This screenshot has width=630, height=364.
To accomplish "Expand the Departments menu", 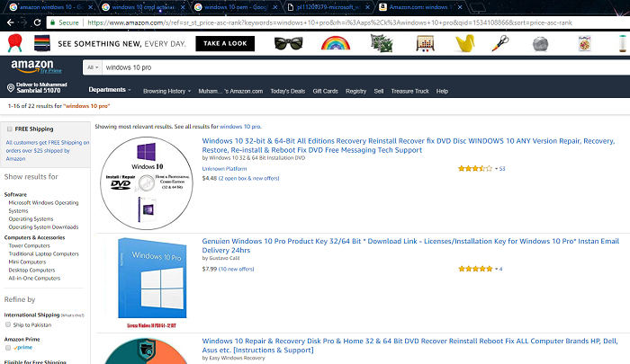I will point(110,90).
